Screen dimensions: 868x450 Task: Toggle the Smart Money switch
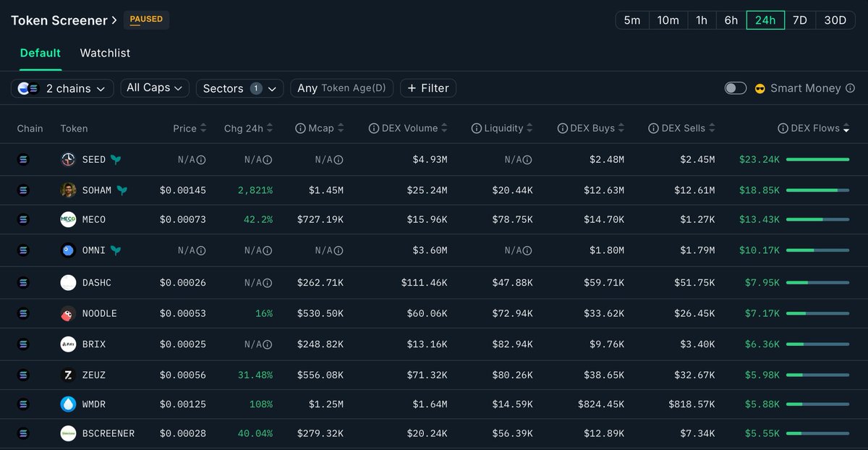736,88
